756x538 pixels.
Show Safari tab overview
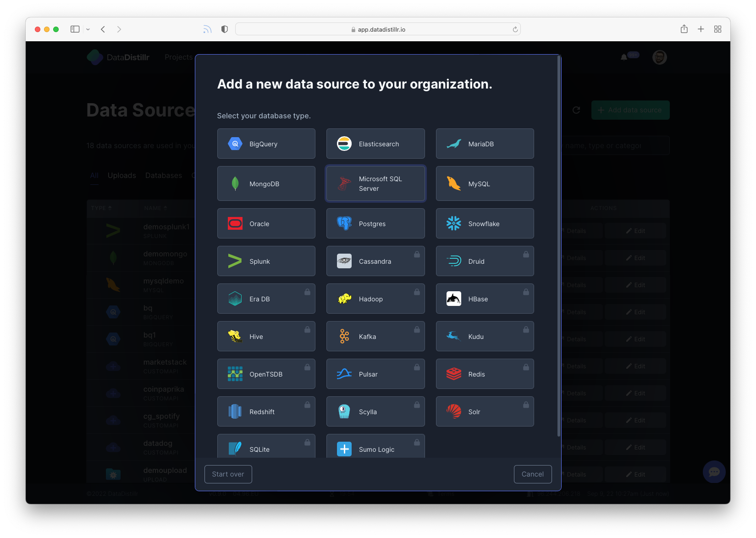tap(718, 29)
